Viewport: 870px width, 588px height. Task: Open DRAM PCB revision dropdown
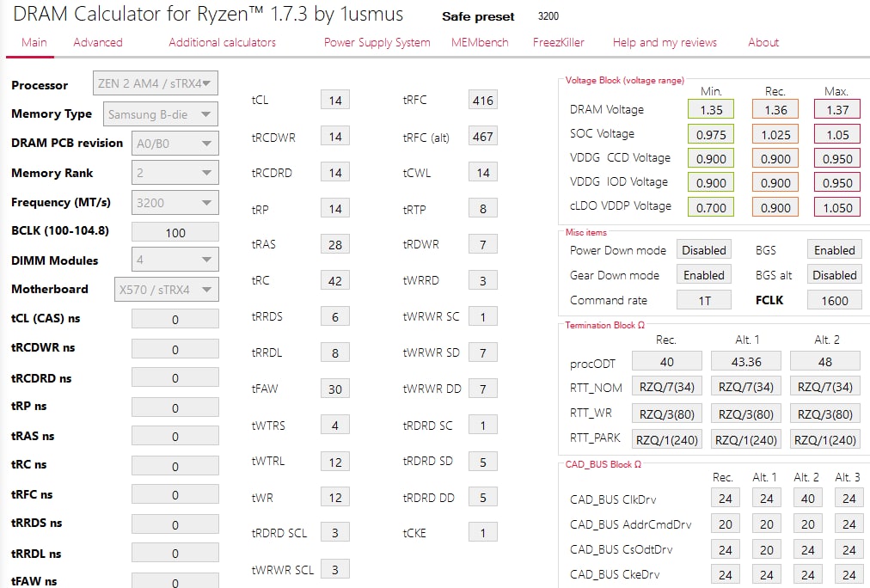(x=175, y=143)
